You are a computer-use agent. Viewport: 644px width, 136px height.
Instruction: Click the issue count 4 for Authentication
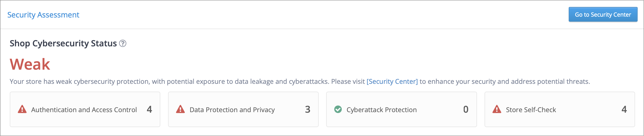(149, 109)
